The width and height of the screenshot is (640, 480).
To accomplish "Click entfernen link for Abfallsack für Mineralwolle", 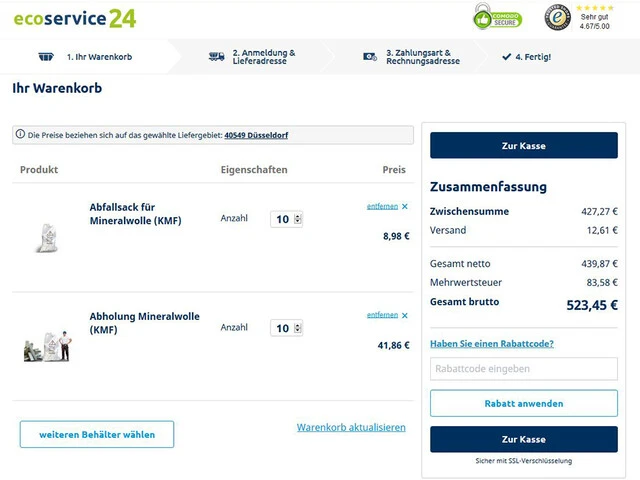I will [x=382, y=207].
